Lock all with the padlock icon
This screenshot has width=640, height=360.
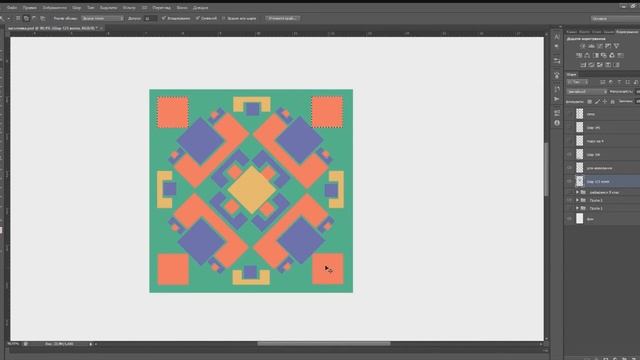point(613,101)
